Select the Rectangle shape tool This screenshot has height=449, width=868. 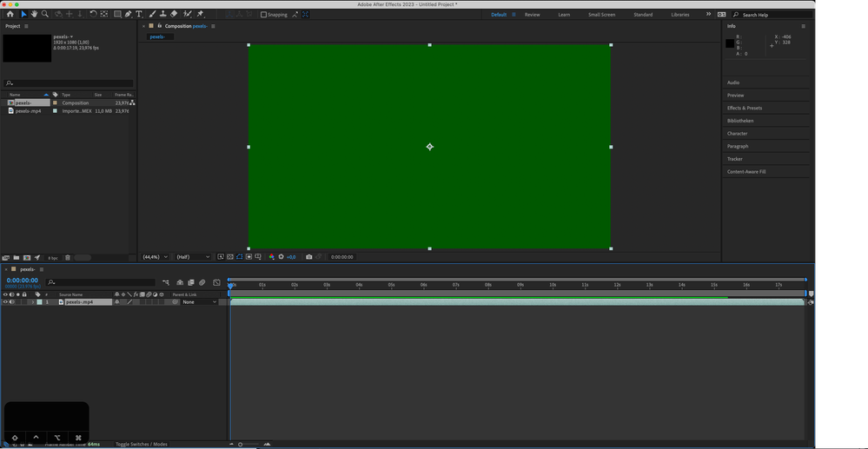click(117, 15)
